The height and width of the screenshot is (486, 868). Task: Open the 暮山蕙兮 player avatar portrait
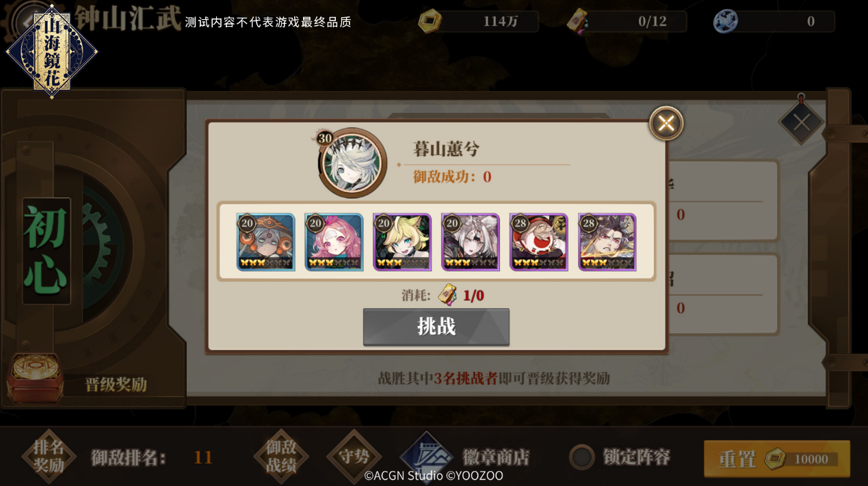(352, 163)
